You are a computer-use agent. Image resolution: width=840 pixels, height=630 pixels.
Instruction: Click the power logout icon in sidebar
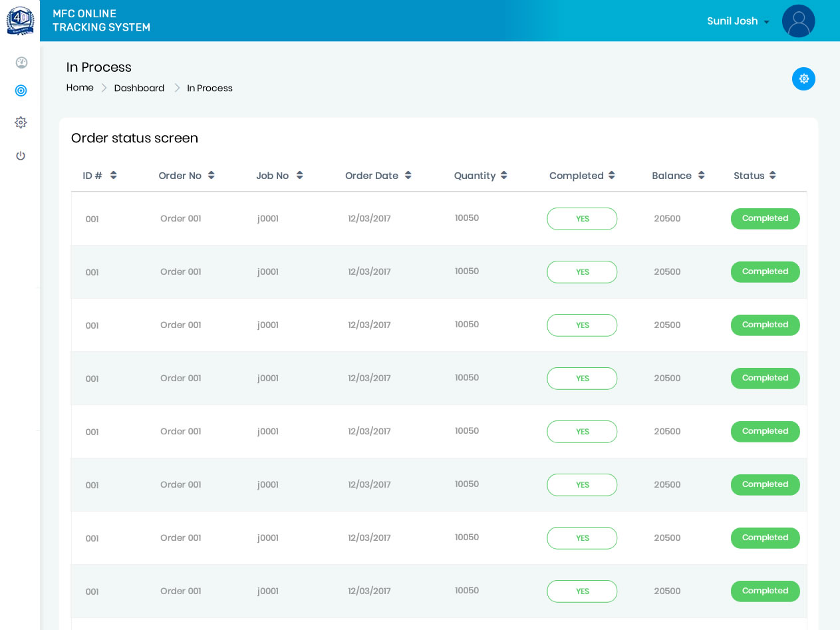(x=21, y=156)
